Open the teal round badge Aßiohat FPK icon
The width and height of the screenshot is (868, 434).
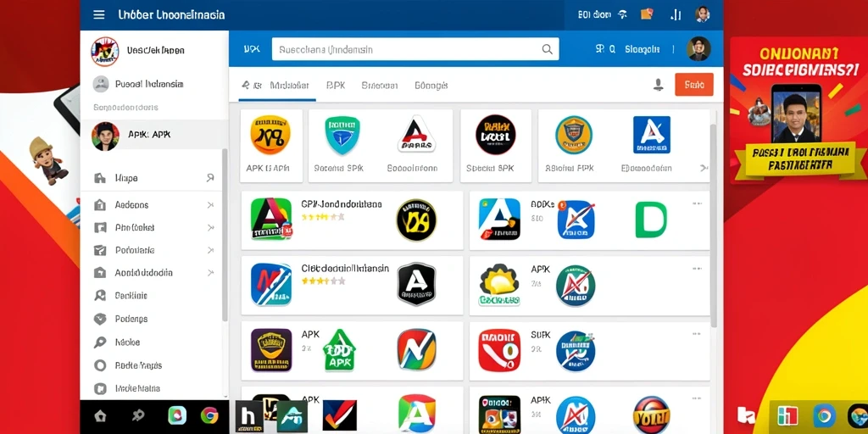(574, 135)
